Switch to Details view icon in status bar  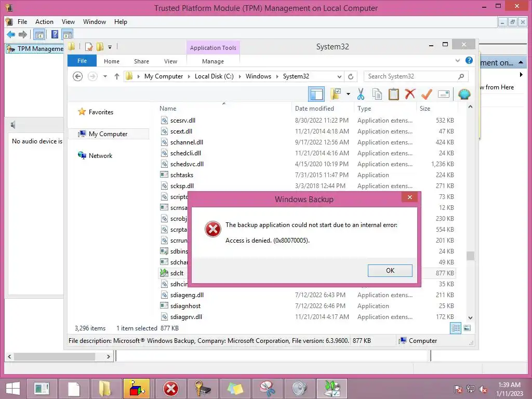(x=456, y=328)
